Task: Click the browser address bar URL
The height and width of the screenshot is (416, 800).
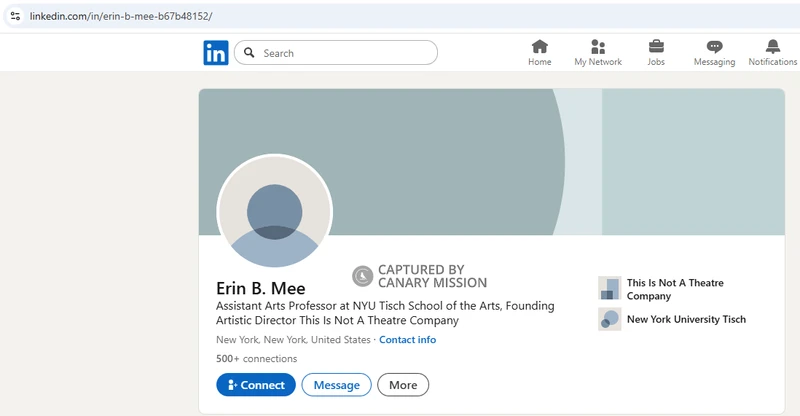Action: (x=121, y=16)
